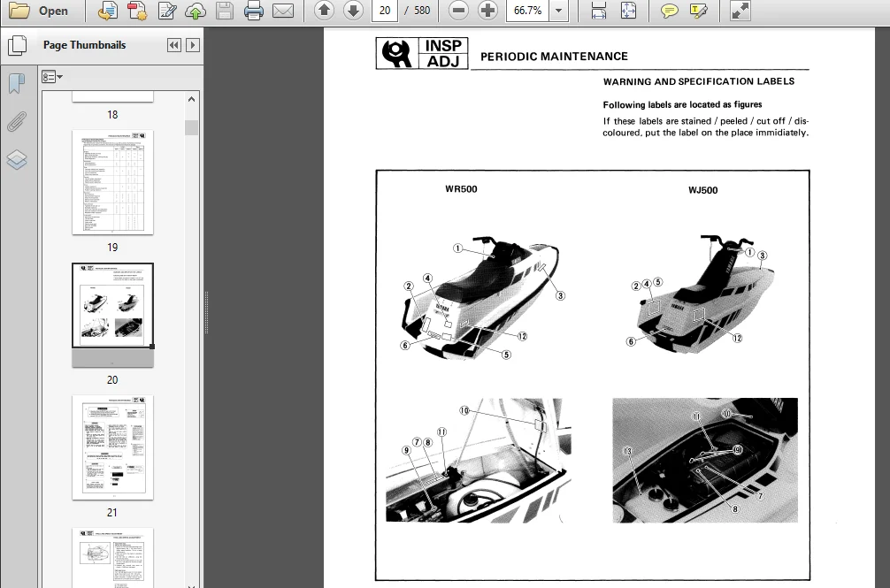
Task: Send file by email envelope icon
Action: tap(283, 11)
